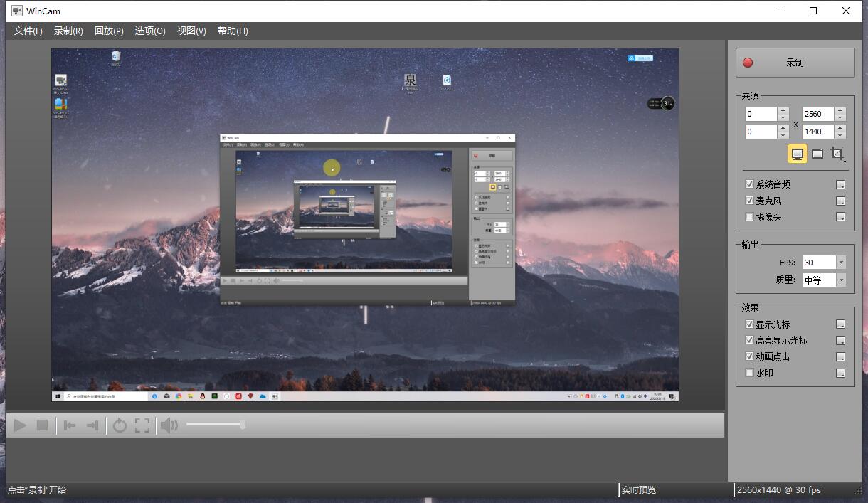The width and height of the screenshot is (868, 503).
Task: Uncheck the 高亮显示光标 effect option
Action: 749,340
